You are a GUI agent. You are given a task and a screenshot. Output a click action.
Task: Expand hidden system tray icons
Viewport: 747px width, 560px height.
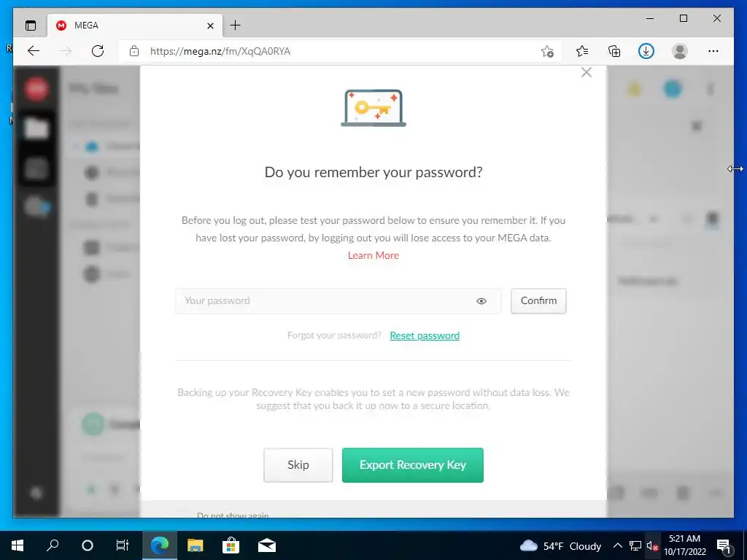(617, 545)
